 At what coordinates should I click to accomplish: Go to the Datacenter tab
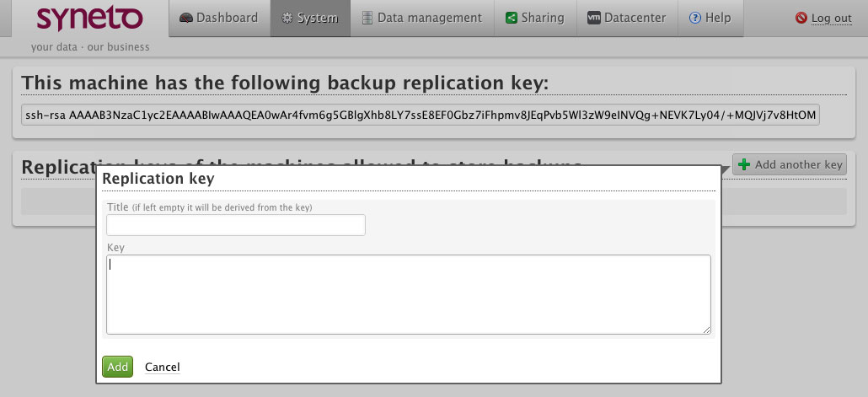click(627, 18)
